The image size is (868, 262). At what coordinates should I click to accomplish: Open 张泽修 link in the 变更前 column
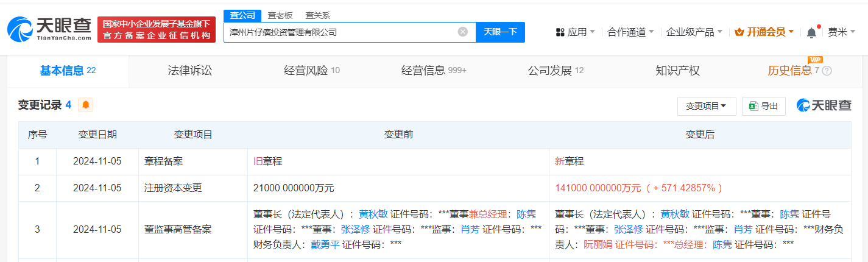356,230
